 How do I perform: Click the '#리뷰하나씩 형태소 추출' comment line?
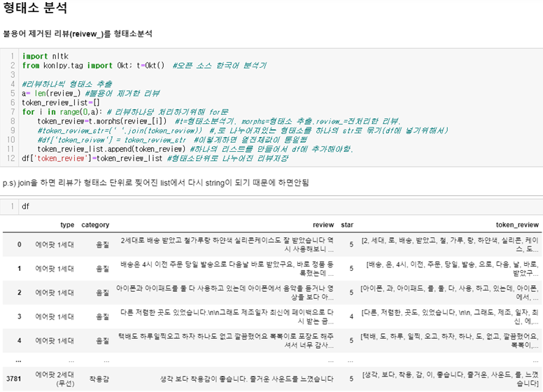67,84
